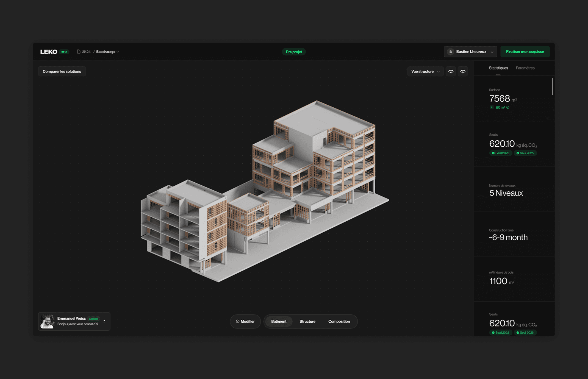Rotate the 3D view counter-clockwise
The image size is (588, 379).
[x=451, y=71]
